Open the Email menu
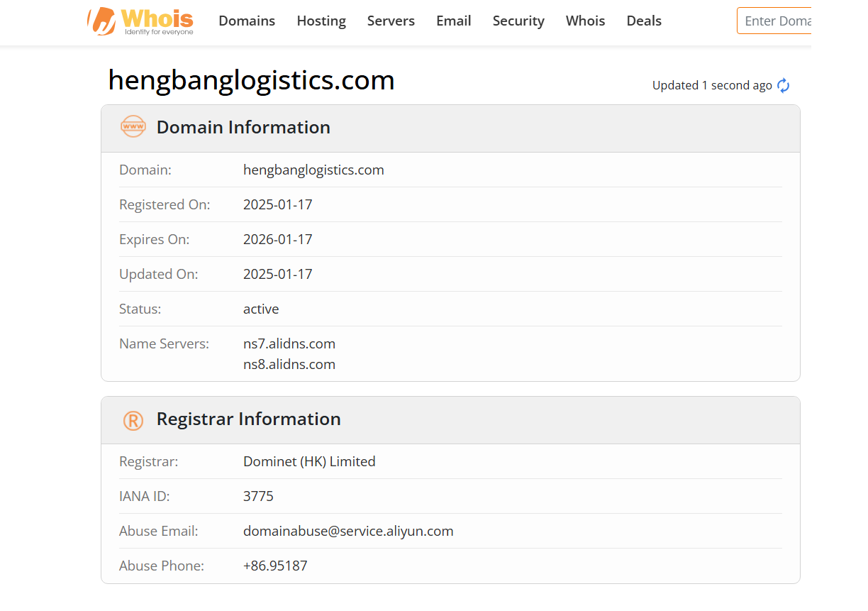The width and height of the screenshot is (868, 611). [x=454, y=21]
